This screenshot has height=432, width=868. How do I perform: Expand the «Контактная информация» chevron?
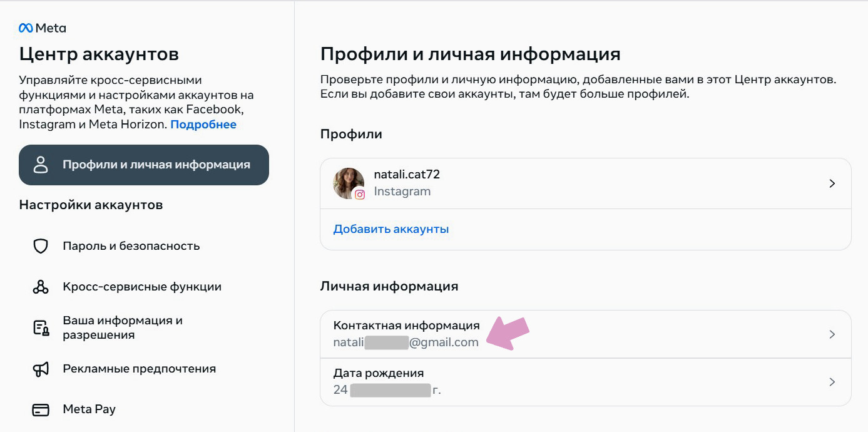(x=832, y=334)
